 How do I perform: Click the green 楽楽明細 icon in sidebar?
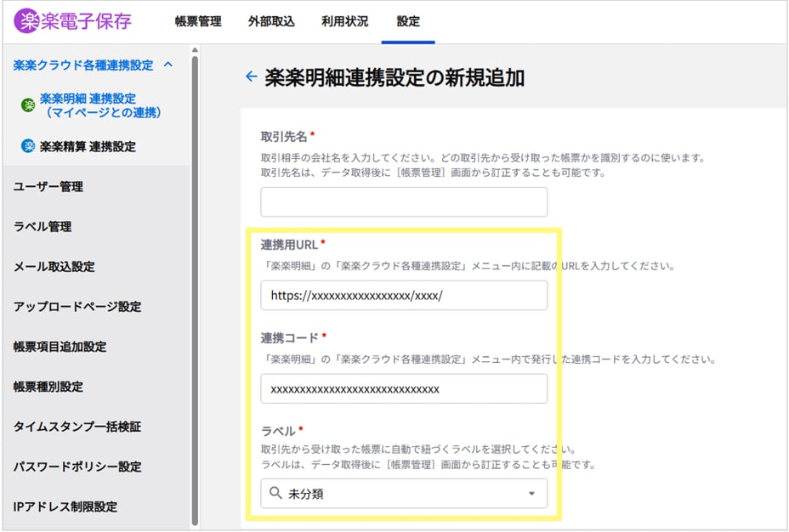pos(28,105)
